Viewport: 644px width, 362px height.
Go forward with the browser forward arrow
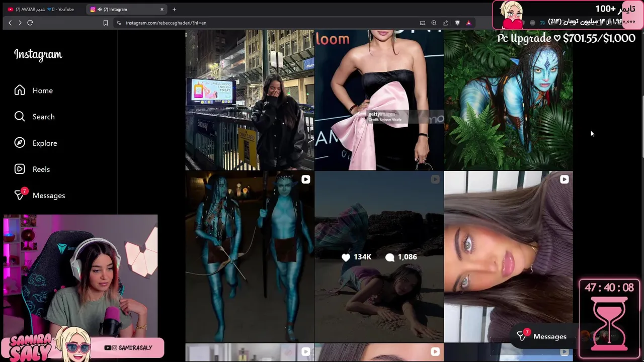(20, 23)
